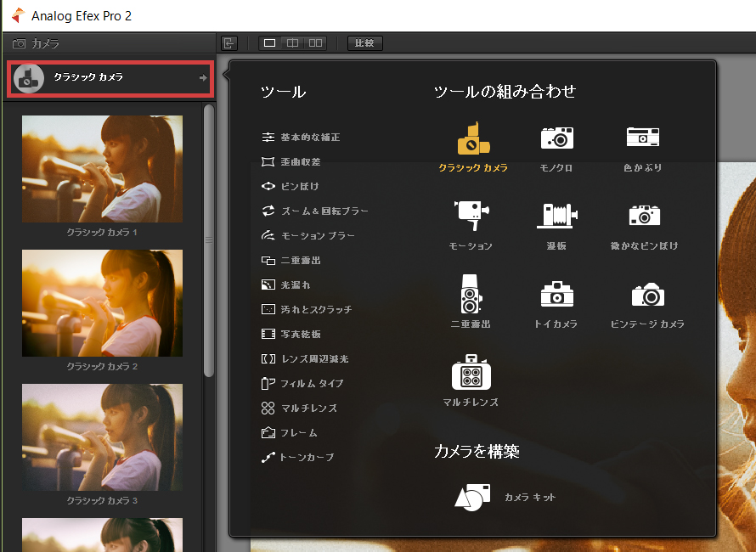Choose the 湿板 bellows camera icon

tap(557, 216)
